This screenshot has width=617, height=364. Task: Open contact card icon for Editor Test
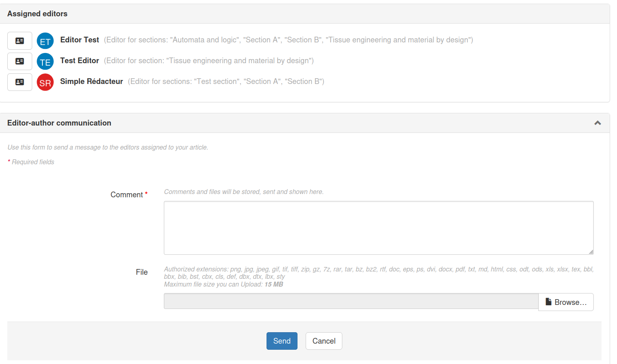20,41
